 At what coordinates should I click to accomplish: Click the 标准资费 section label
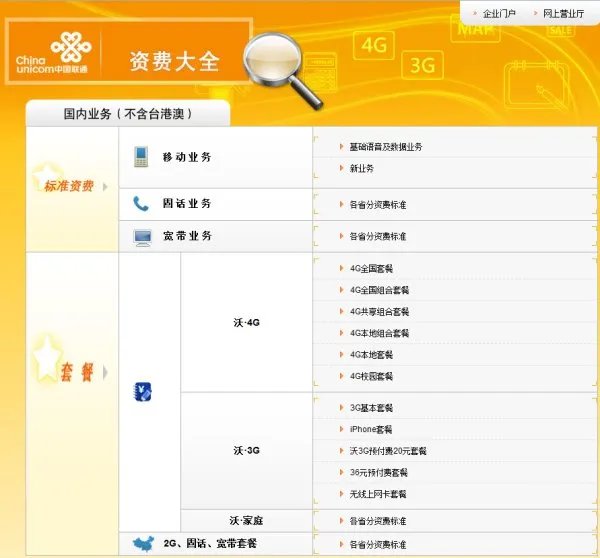click(69, 186)
